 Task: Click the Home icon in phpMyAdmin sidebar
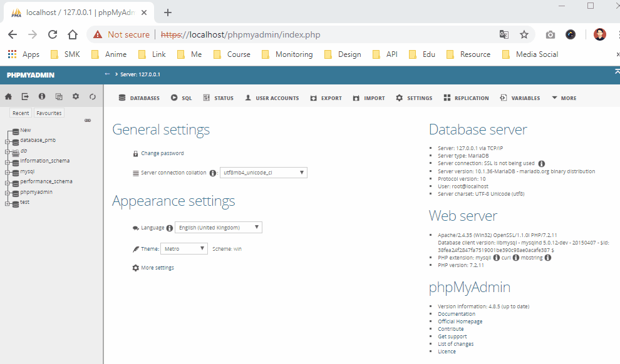point(8,96)
